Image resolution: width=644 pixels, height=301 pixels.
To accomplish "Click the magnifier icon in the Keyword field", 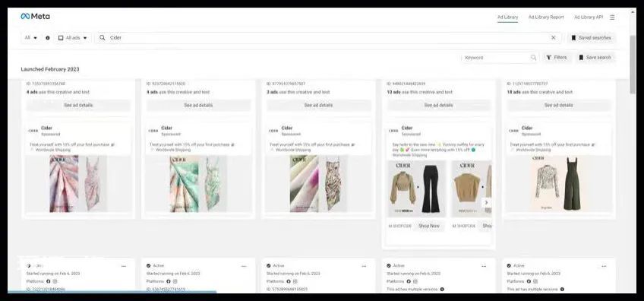I will pos(534,58).
